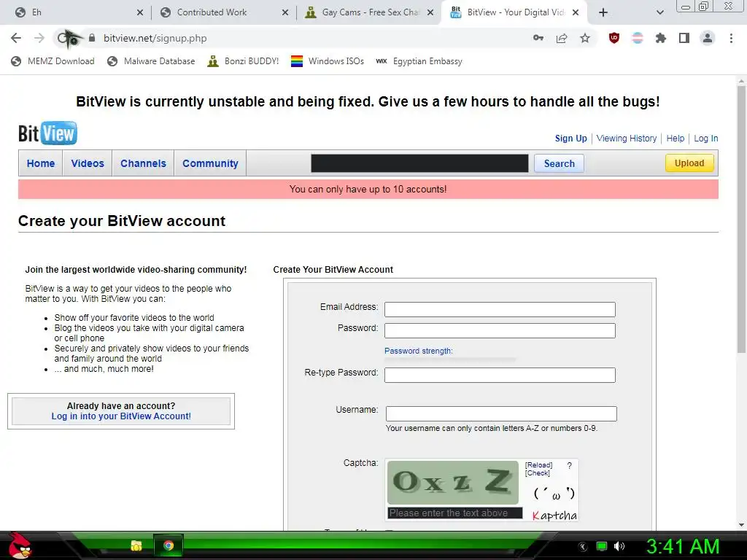This screenshot has height=560, width=747.
Task: Open the volume speaker tray icon
Action: click(619, 546)
